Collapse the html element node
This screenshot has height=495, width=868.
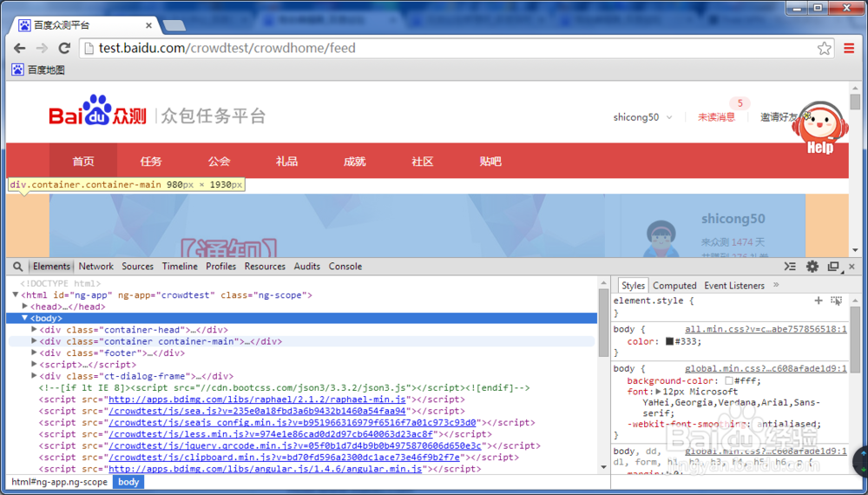click(16, 295)
